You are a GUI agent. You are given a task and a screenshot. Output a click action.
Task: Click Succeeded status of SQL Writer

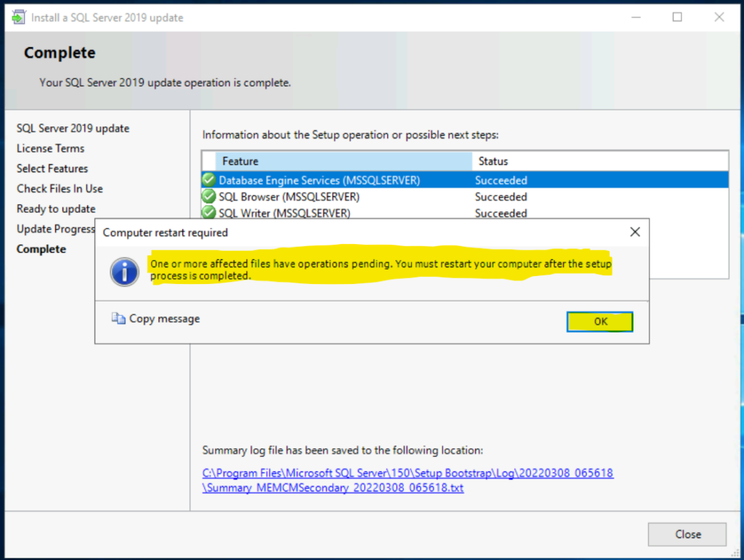(501, 213)
